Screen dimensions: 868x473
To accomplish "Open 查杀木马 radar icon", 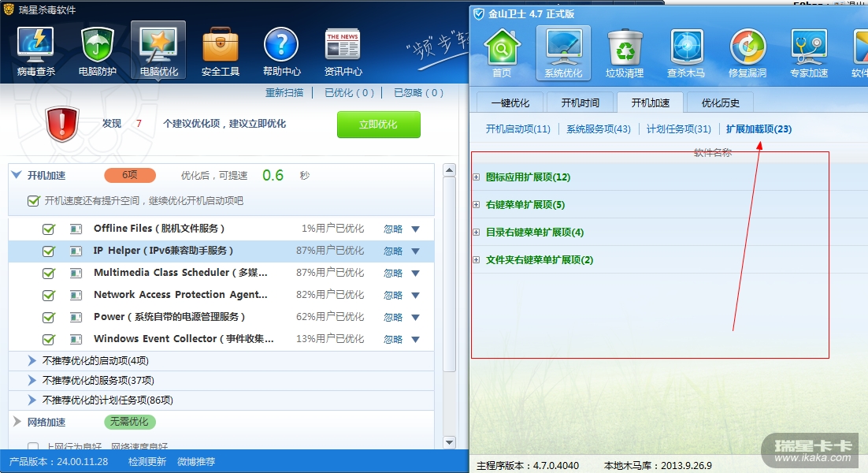I will pyautogui.click(x=686, y=54).
